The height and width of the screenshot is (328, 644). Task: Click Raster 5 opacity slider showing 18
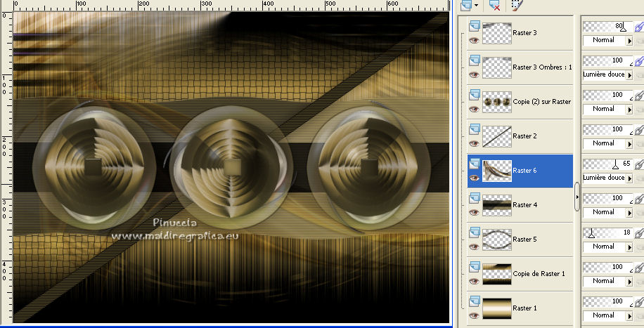click(608, 234)
